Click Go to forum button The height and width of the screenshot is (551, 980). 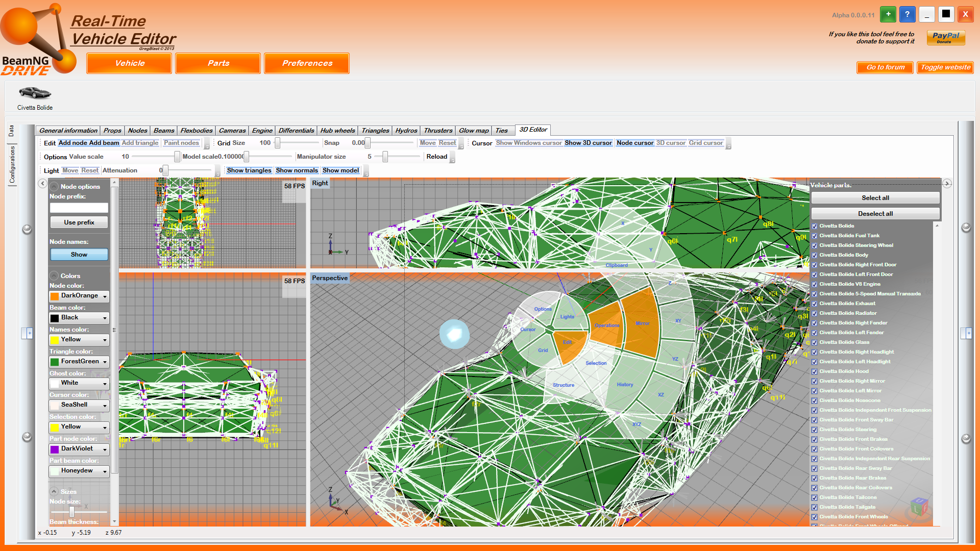click(885, 67)
